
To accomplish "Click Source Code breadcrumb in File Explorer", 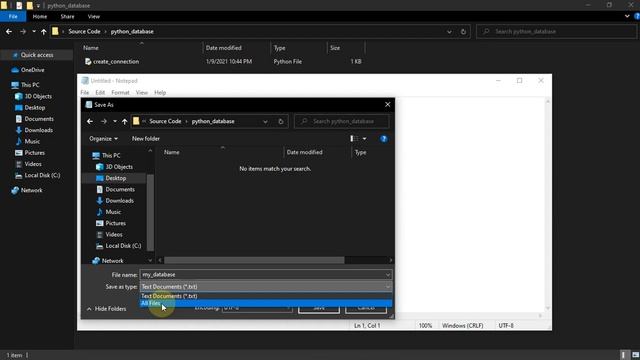I will click(84, 31).
